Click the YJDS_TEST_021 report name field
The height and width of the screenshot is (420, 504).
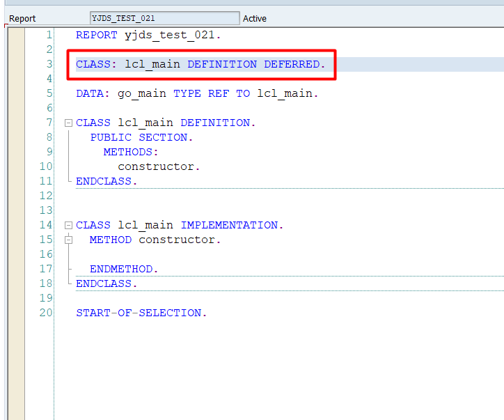(x=164, y=18)
